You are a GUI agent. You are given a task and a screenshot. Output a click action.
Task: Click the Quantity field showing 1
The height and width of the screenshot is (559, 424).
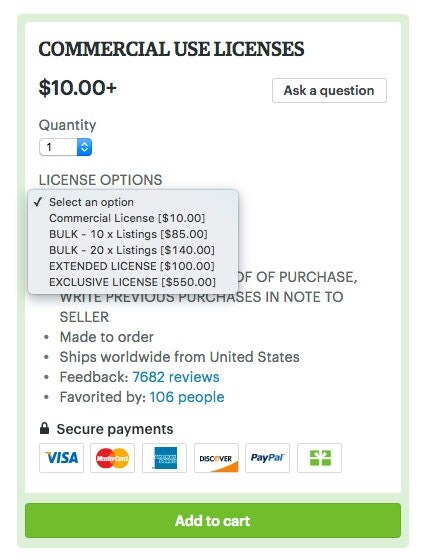pyautogui.click(x=65, y=147)
